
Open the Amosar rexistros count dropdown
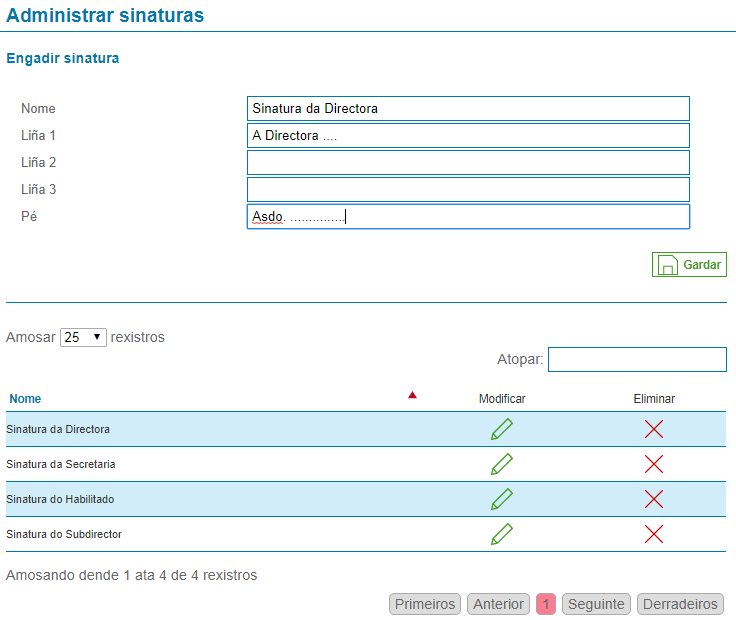tap(83, 338)
